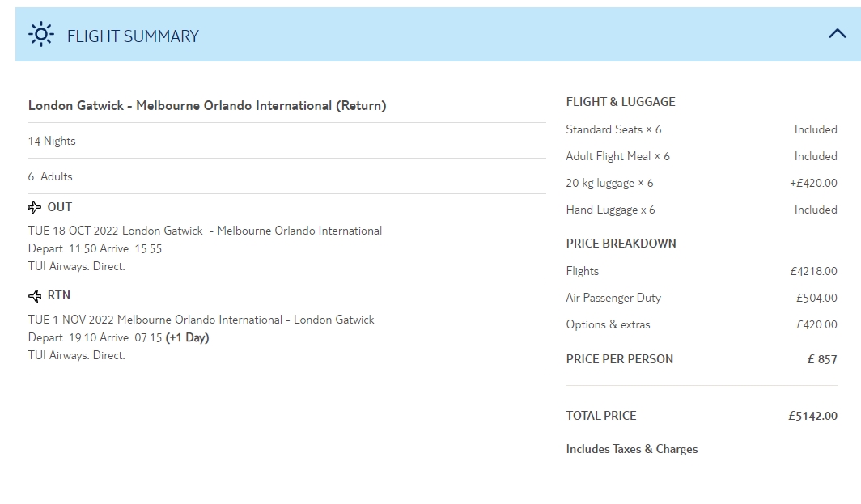
Task: Click the Adult Flight Meal × 6 item
Action: pyautogui.click(x=617, y=156)
